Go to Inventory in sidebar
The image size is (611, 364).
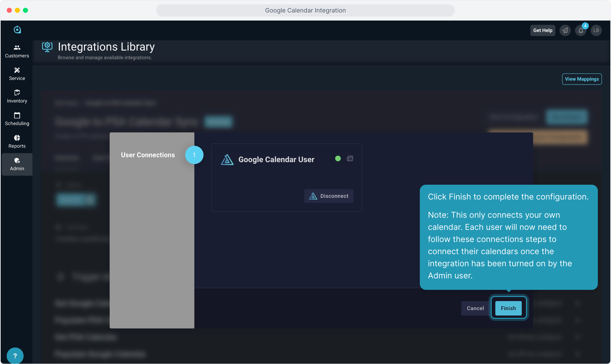click(x=17, y=96)
